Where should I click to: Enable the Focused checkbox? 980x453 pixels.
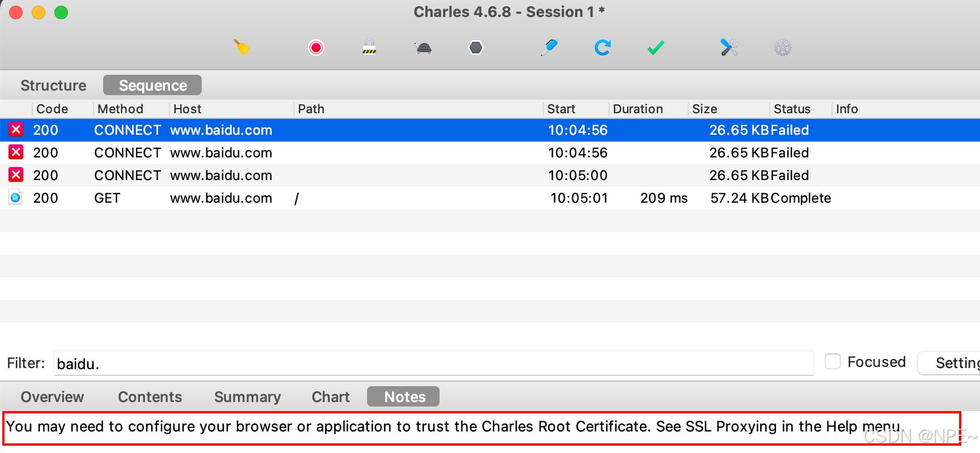(x=833, y=361)
